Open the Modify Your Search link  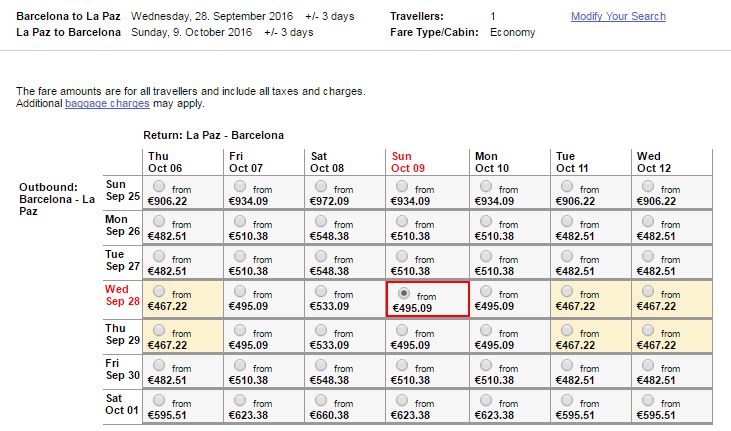click(x=618, y=16)
